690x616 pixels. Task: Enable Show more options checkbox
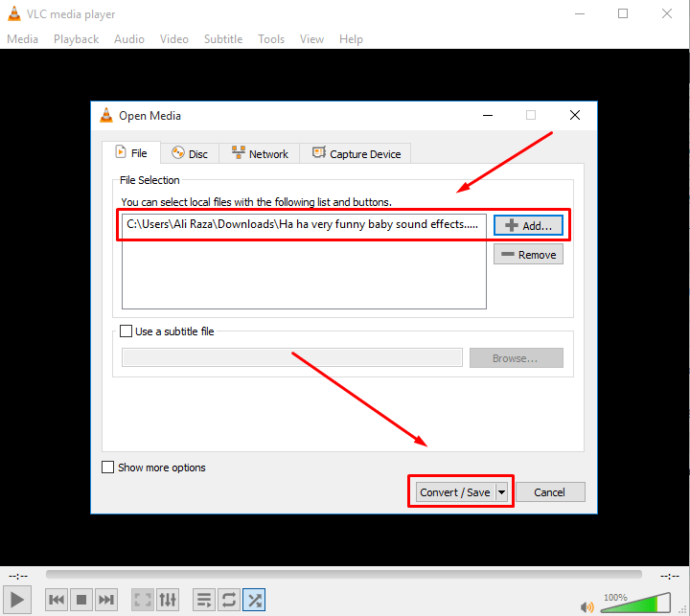click(x=107, y=467)
